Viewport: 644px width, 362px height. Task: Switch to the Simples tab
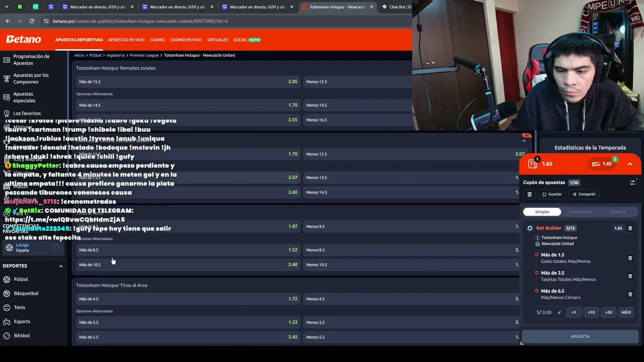[x=542, y=212]
